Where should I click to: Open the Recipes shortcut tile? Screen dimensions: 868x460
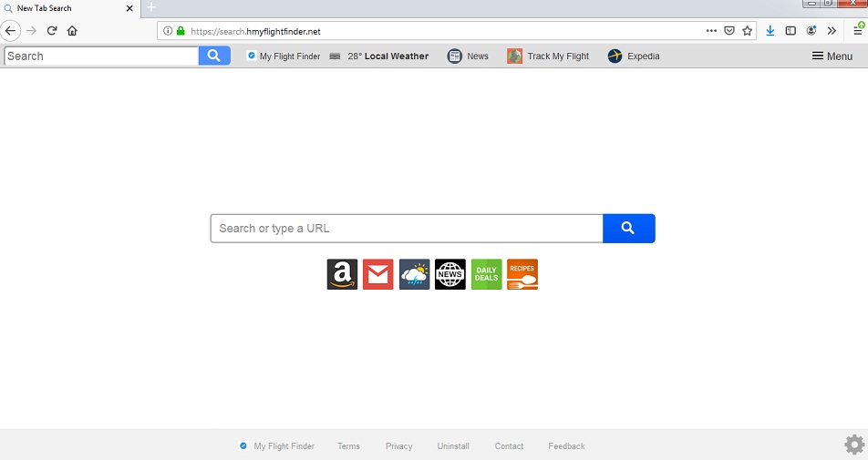(x=522, y=274)
